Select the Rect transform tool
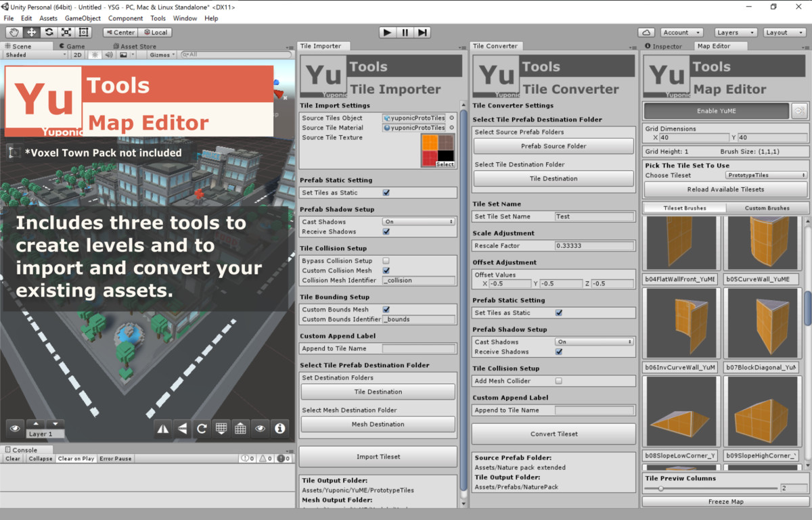Viewport: 812px width, 520px height. point(84,32)
